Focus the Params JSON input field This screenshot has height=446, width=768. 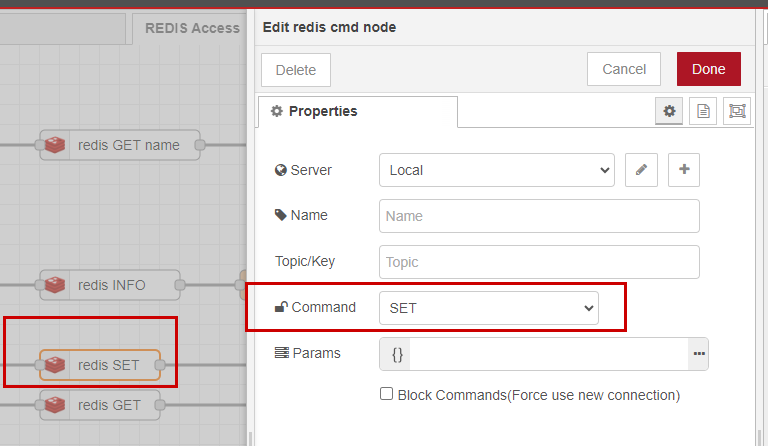tap(549, 353)
